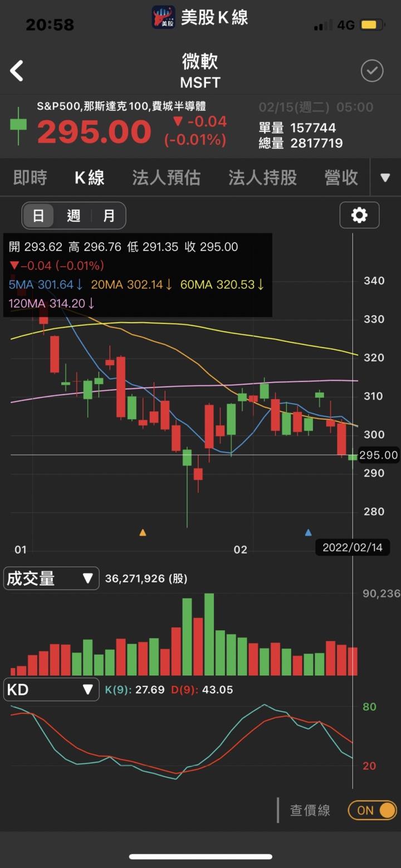This screenshot has height=868, width=401.
Task: Tap the 120MA 314.20 label
Action: pyautogui.click(x=51, y=303)
